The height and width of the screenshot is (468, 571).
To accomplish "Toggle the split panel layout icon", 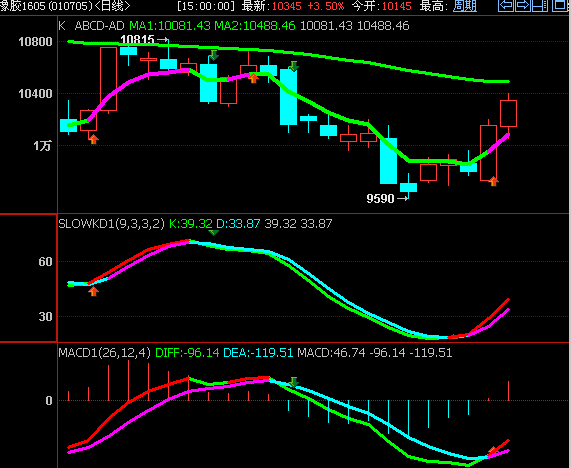I will [x=540, y=6].
